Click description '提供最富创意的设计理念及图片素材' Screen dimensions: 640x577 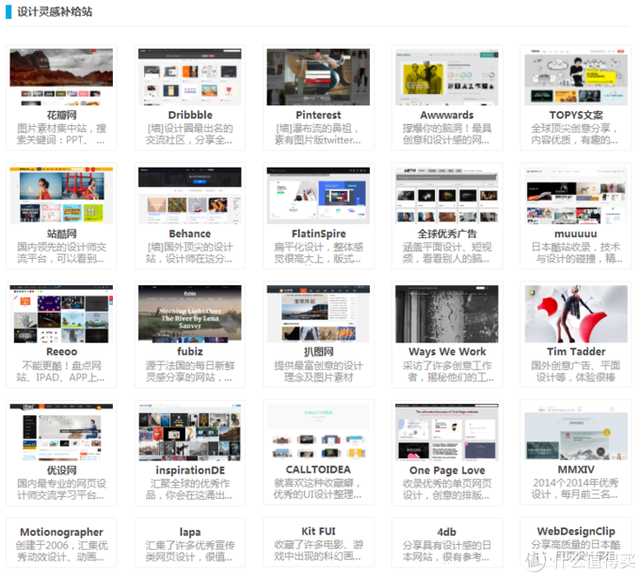[x=318, y=371]
